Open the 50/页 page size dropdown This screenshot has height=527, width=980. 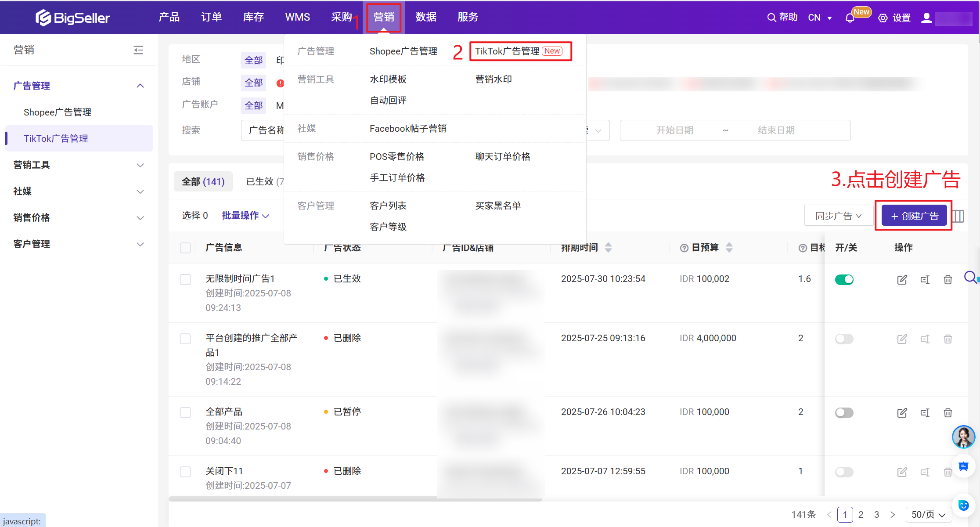click(929, 515)
